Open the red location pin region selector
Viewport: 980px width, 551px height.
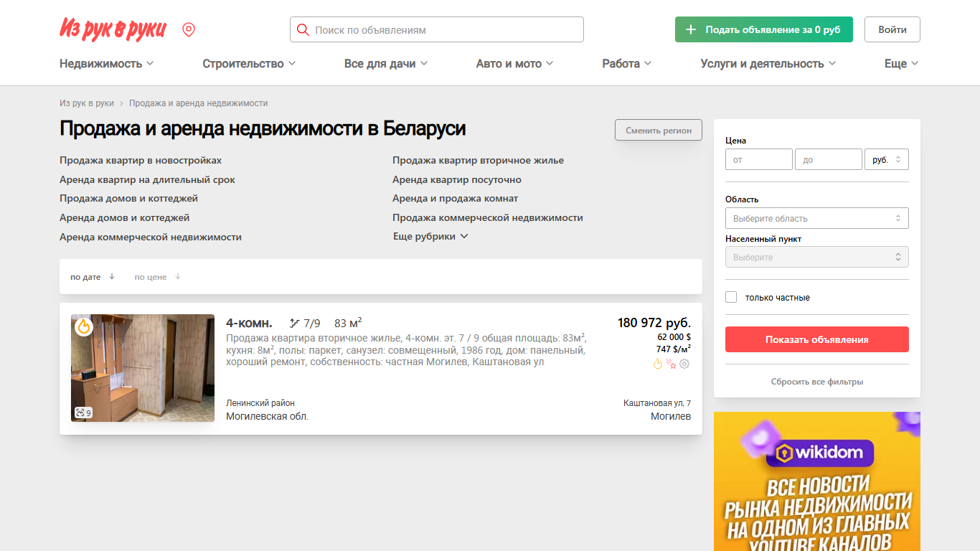tap(189, 29)
